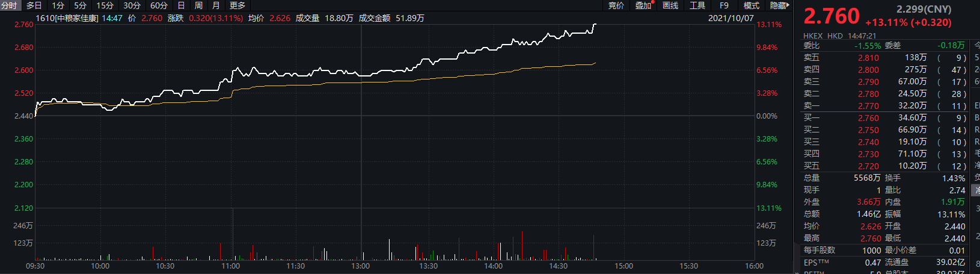Open the 工具 tools menu

[x=697, y=5]
